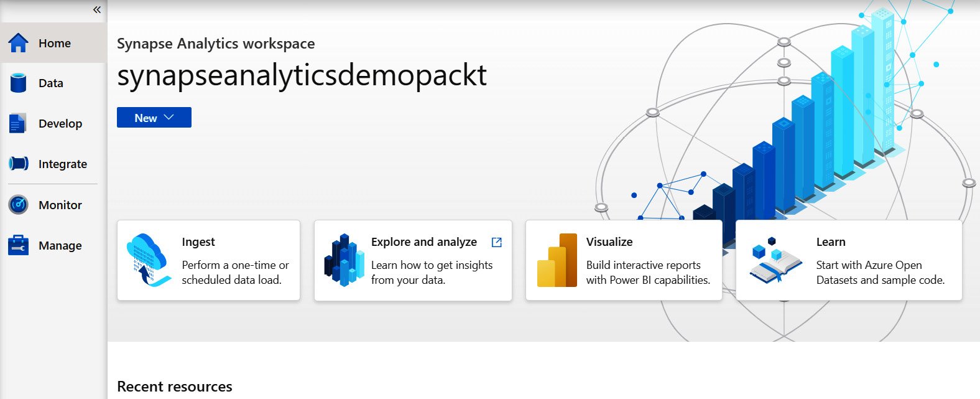Click 'Build interactive reports' description text
This screenshot has width=980, height=399.
[x=648, y=273]
